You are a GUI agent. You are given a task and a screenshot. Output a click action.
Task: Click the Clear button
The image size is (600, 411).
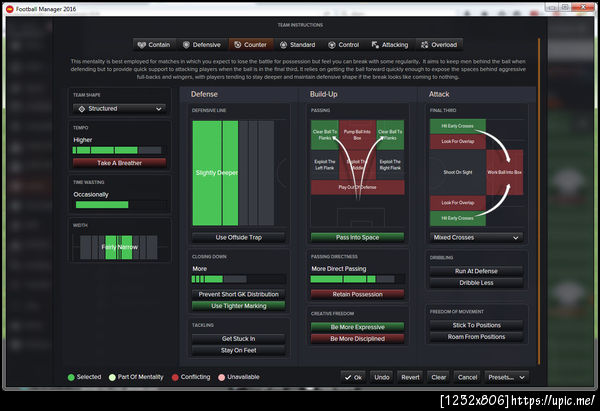(439, 377)
